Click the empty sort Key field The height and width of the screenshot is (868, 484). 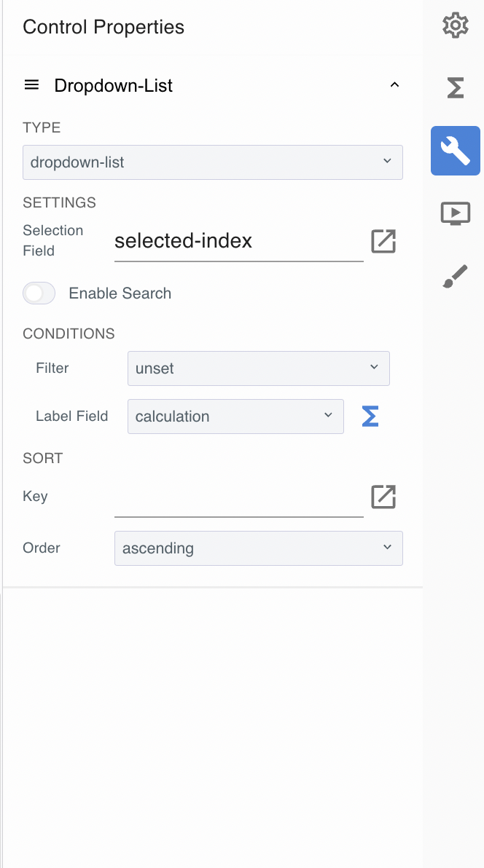[238, 499]
